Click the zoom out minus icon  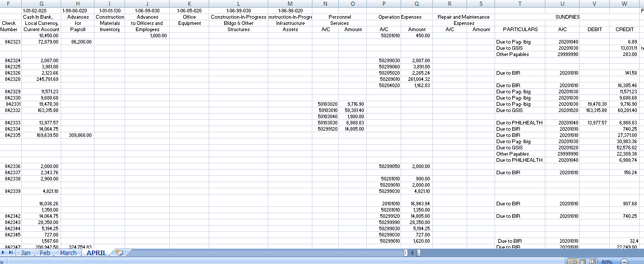[x=624, y=261]
